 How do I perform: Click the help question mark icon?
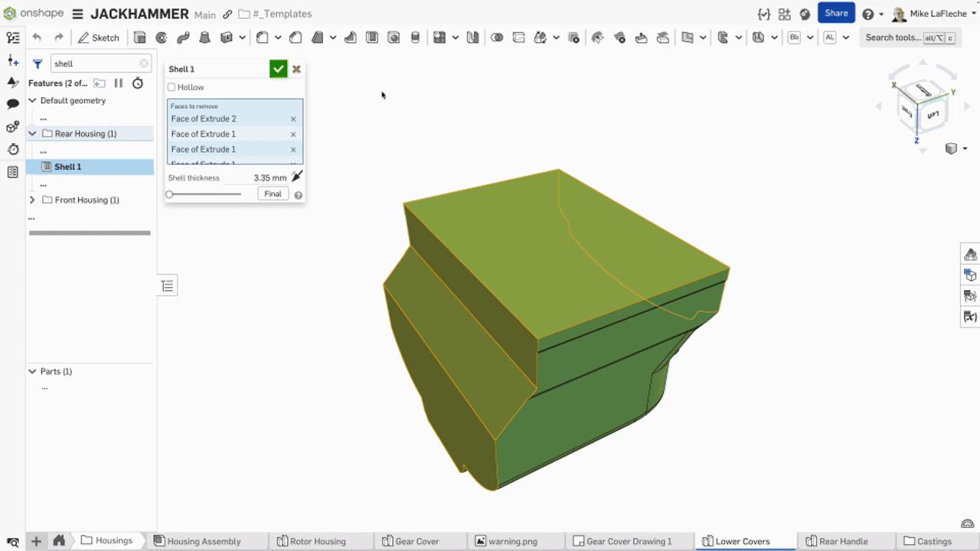[x=867, y=13]
